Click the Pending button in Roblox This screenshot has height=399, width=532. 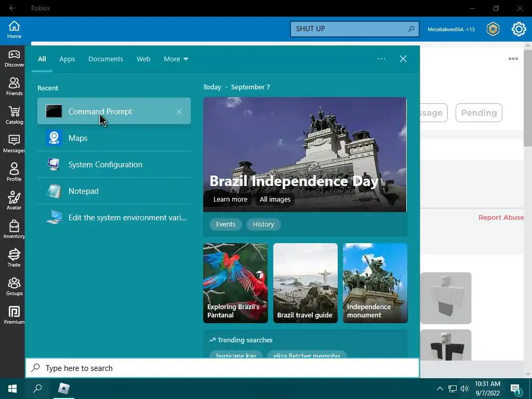tap(478, 113)
